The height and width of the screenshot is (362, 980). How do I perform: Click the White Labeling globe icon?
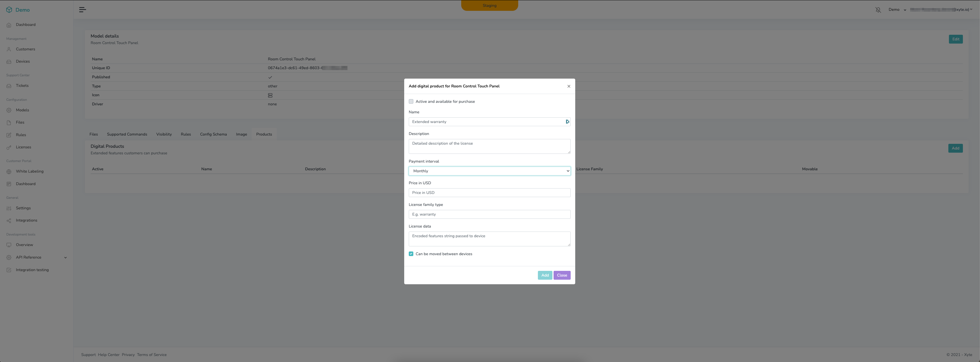coord(9,171)
